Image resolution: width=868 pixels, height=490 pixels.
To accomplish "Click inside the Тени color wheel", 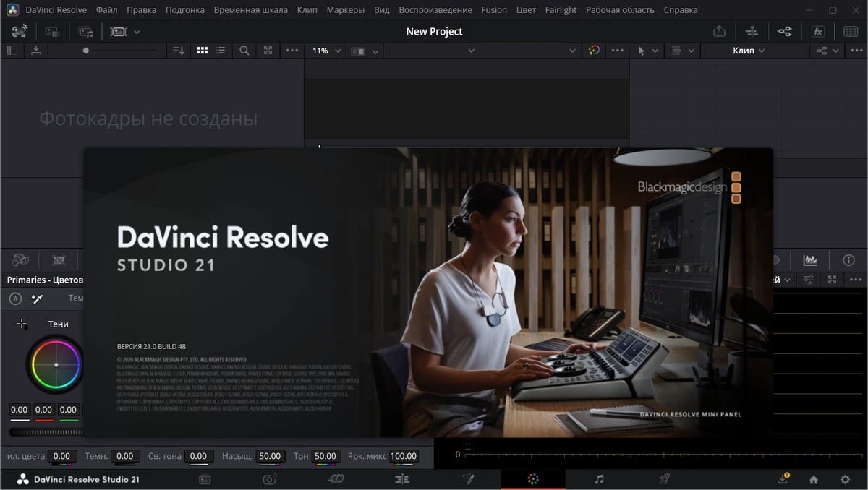I will 56,365.
